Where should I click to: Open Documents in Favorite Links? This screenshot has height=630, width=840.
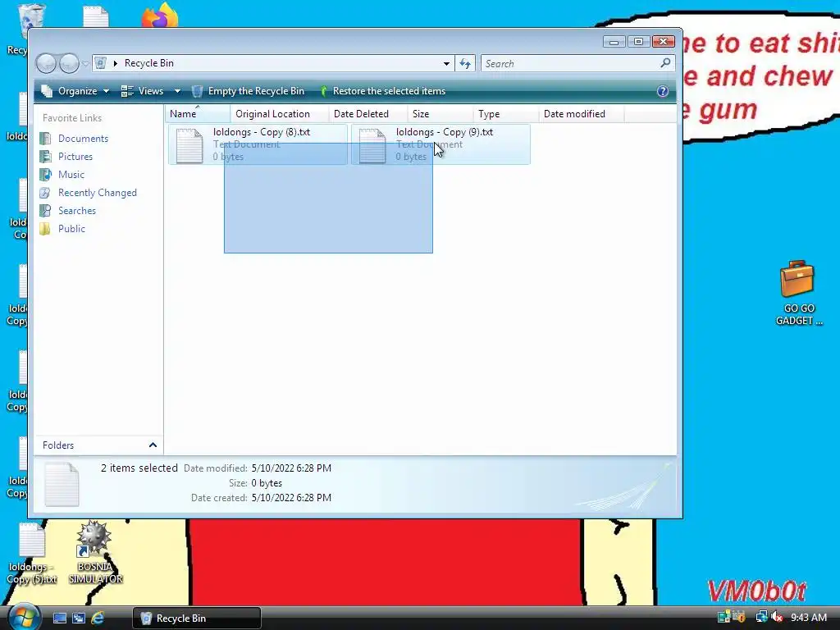click(x=83, y=138)
